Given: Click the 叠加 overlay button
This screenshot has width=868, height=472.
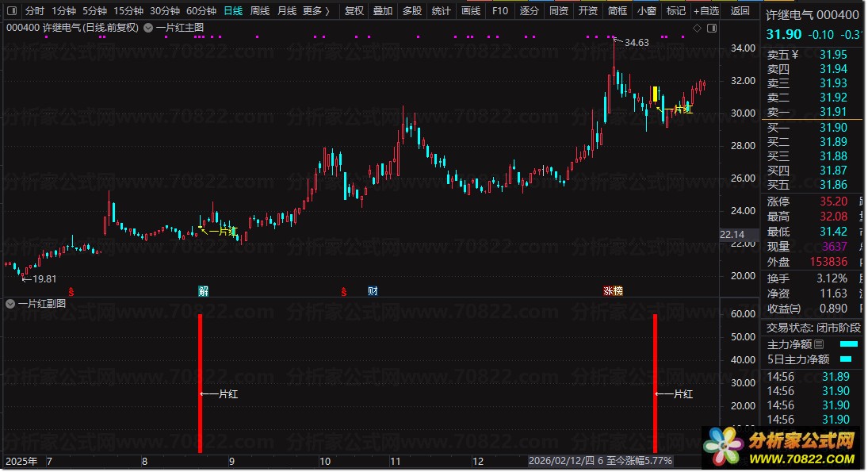Looking at the screenshot, I should click(383, 10).
